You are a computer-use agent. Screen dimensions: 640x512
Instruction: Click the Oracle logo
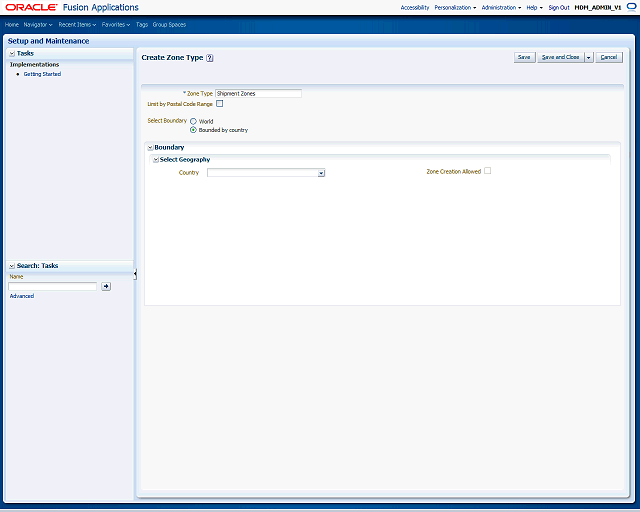pos(31,7)
